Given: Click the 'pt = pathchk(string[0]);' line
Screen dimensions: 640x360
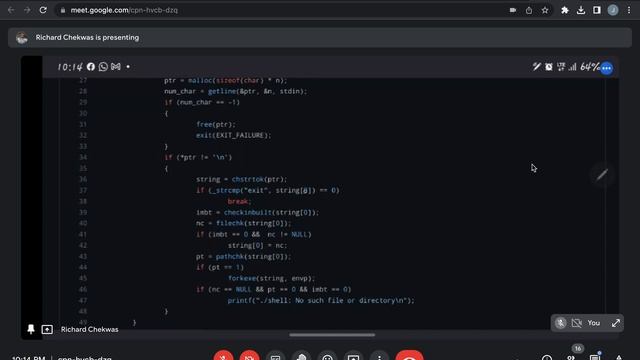Looking at the screenshot, I should click(243, 257).
